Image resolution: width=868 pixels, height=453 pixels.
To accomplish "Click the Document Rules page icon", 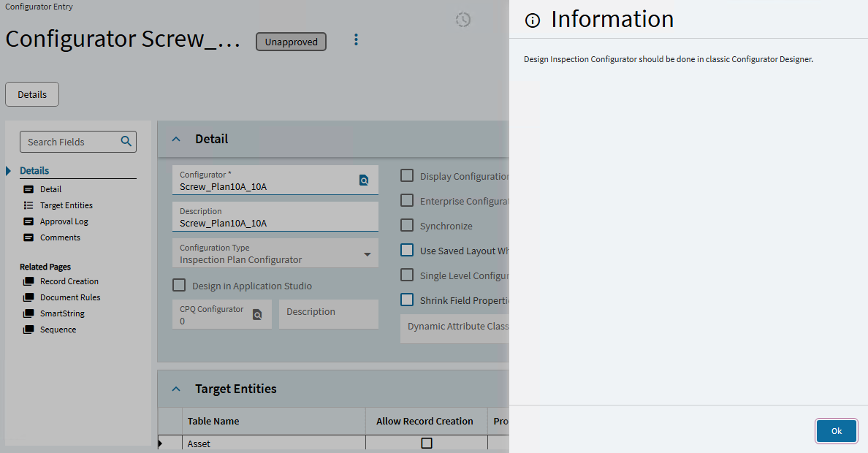I will tap(28, 297).
